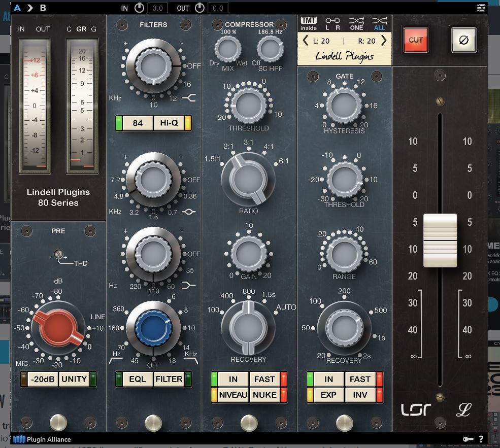Click the blue high-pass/low-pass filter knob
This screenshot has width=500, height=448.
tap(153, 328)
